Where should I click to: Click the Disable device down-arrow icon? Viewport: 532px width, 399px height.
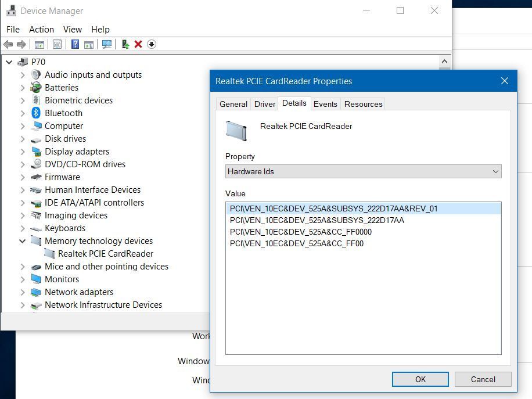point(152,45)
